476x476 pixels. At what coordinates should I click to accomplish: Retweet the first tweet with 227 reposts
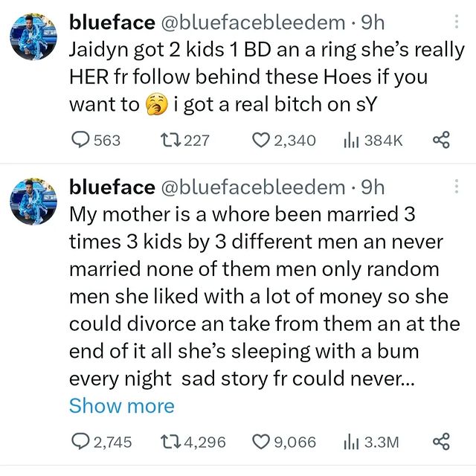click(x=184, y=141)
